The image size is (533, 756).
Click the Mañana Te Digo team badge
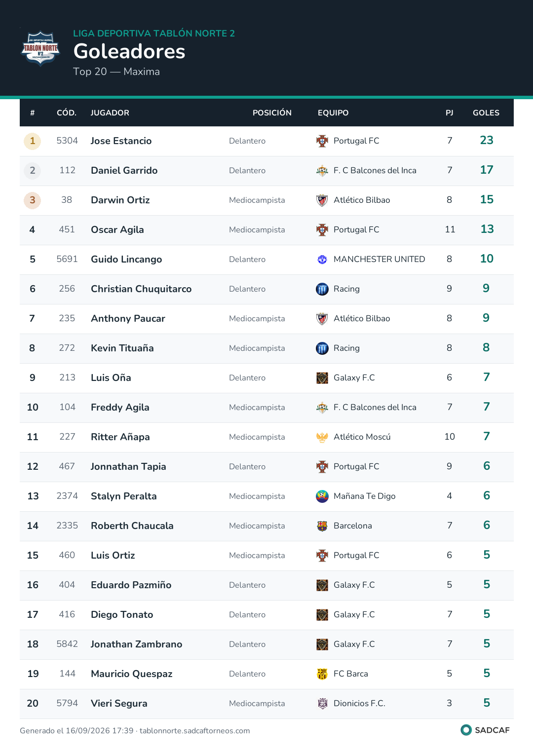[x=322, y=496]
